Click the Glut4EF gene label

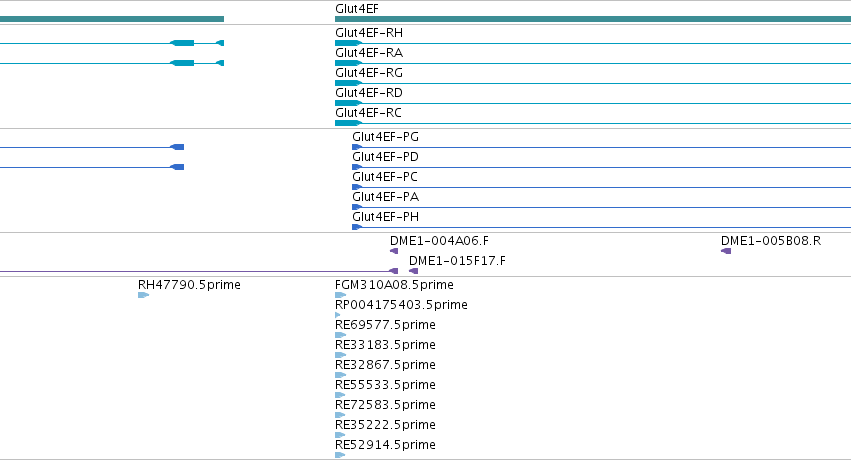click(357, 9)
